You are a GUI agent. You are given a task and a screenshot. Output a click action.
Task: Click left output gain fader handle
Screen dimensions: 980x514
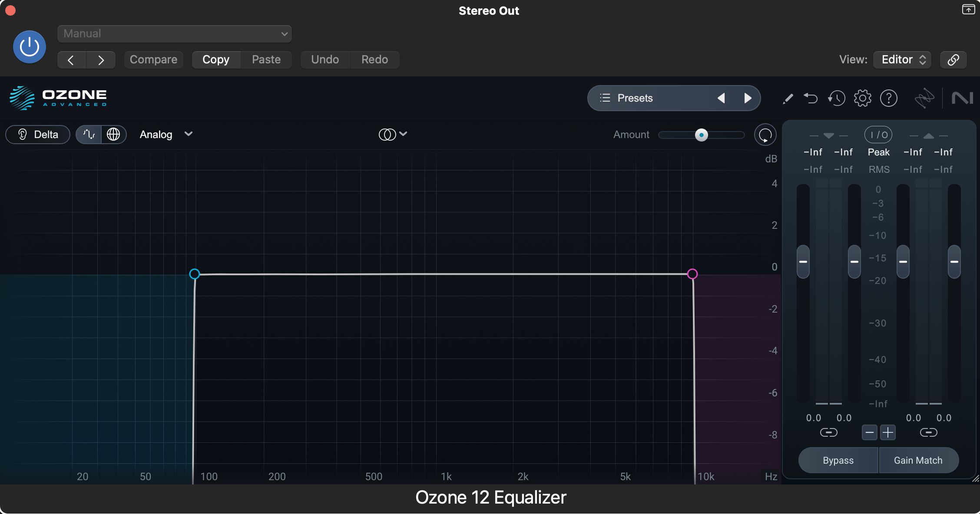coord(903,262)
